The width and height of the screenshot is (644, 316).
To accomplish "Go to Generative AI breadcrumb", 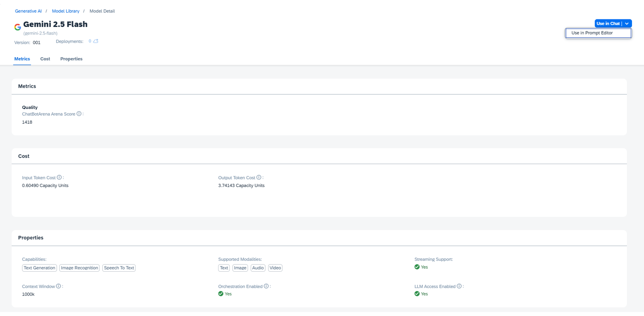I will (28, 11).
